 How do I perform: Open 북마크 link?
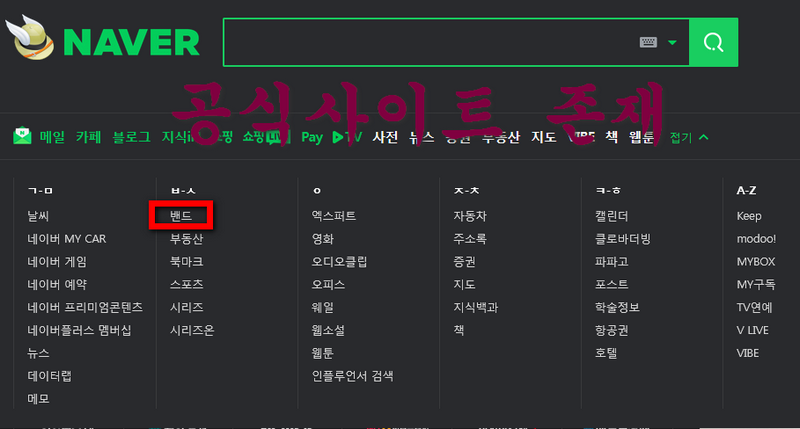coord(187,262)
